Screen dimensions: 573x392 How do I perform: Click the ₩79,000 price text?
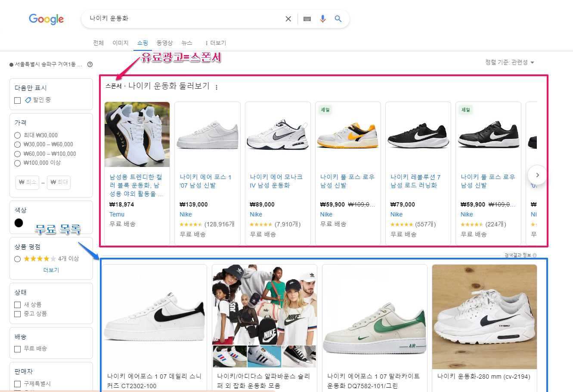click(x=403, y=204)
